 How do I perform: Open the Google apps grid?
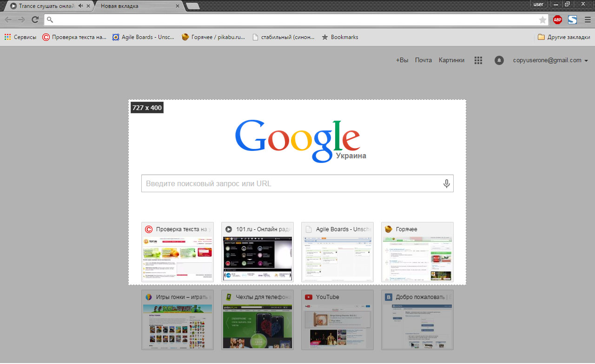click(478, 60)
